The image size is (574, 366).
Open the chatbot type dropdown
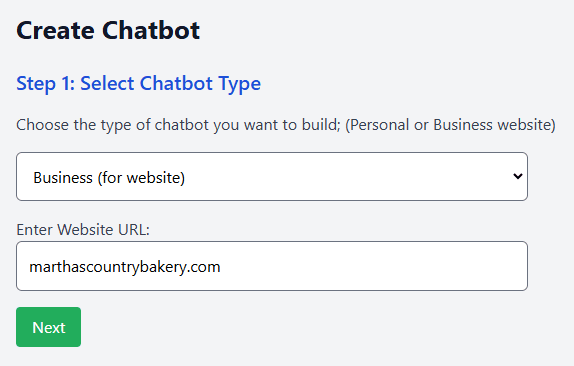point(272,176)
